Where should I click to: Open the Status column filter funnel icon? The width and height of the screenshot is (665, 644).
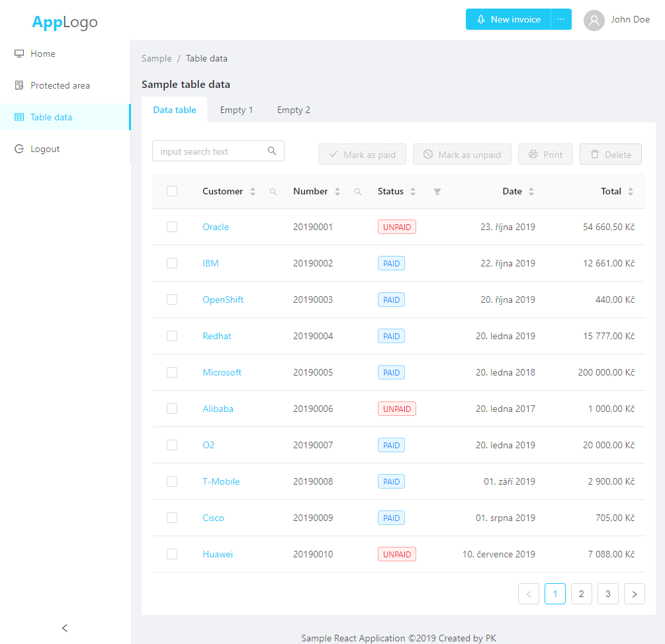point(437,192)
